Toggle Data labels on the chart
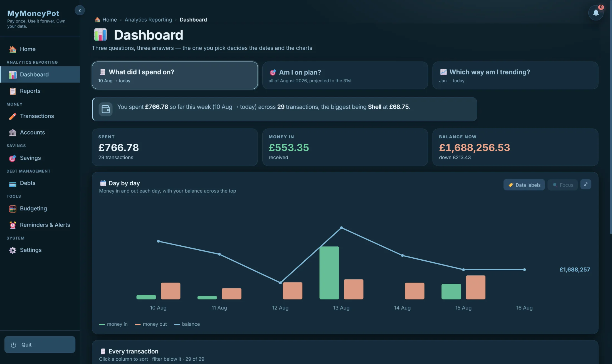612x364 pixels. click(524, 185)
